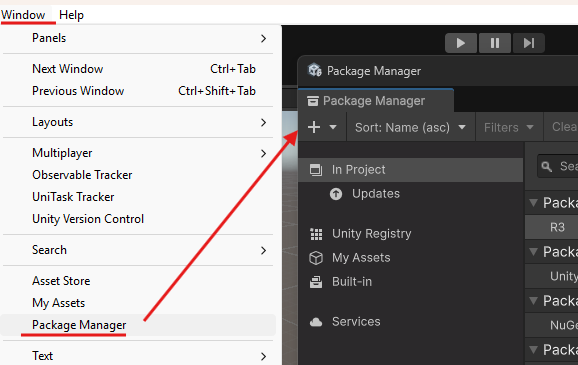
Task: Click the Package Manager window title icon
Action: [x=315, y=70]
